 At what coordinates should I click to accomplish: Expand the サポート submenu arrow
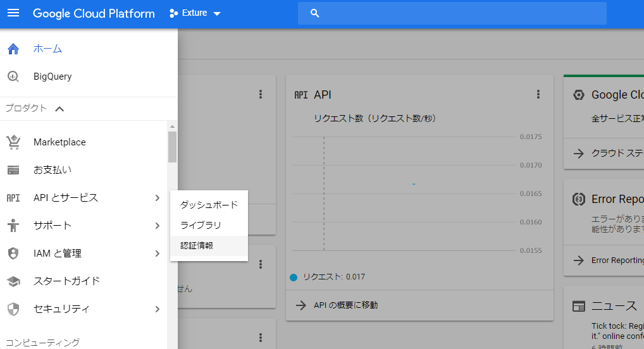(158, 226)
